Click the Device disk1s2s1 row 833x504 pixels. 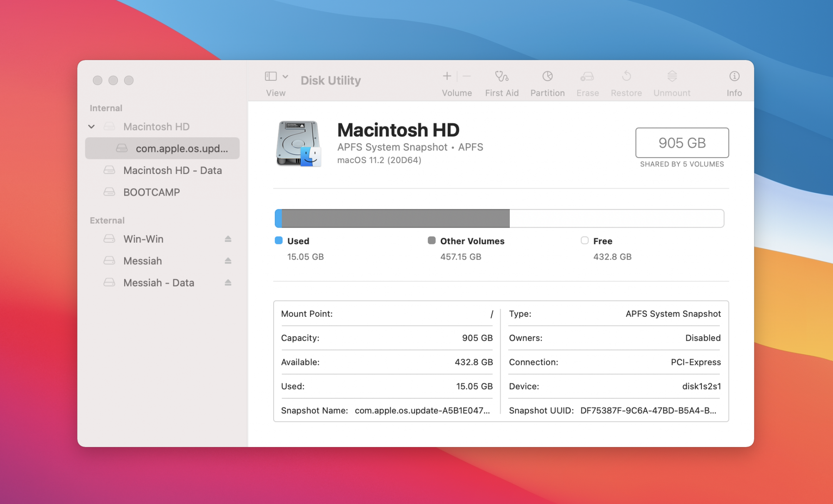(x=615, y=386)
